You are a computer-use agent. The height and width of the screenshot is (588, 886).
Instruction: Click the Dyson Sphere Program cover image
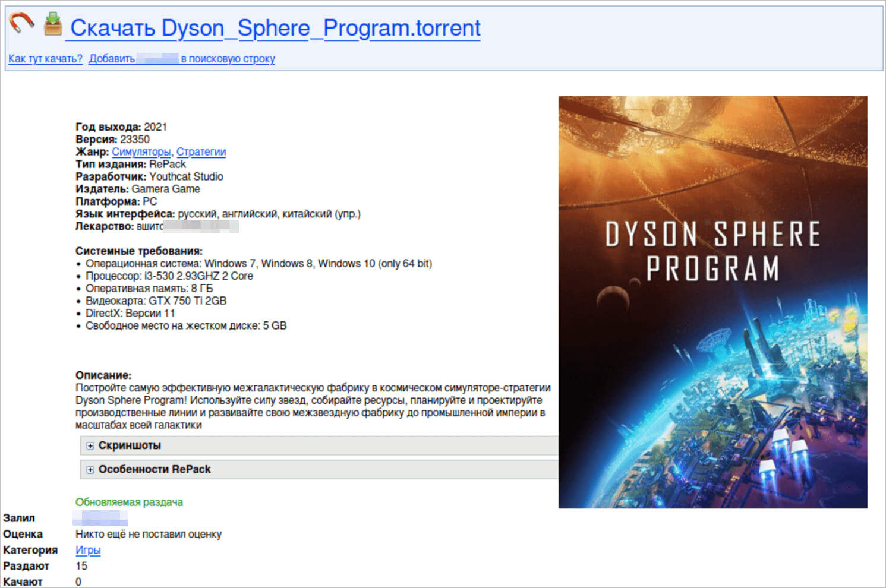click(712, 302)
